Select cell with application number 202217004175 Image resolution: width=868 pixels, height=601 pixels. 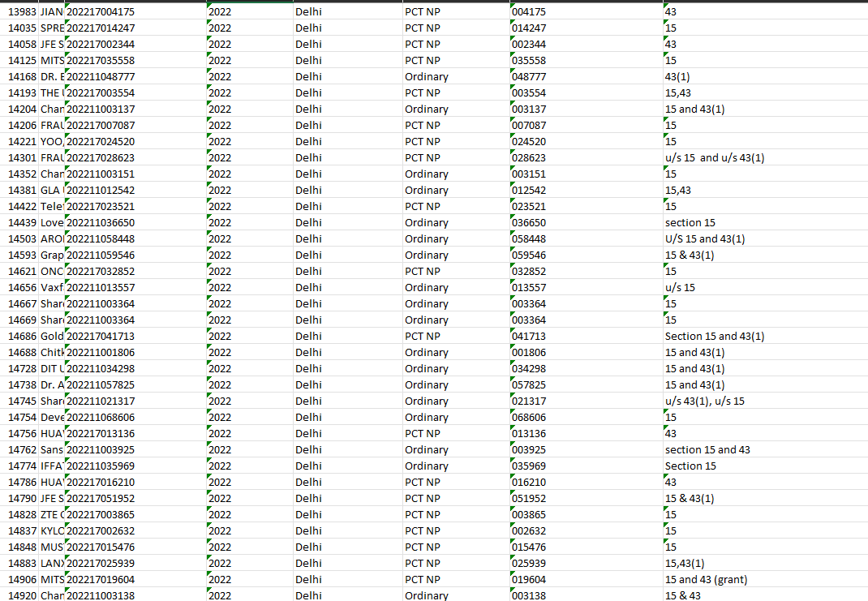[x=101, y=12]
